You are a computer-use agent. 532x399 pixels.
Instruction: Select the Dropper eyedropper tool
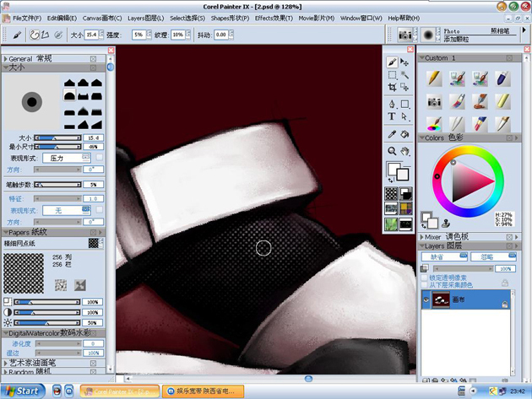point(392,134)
